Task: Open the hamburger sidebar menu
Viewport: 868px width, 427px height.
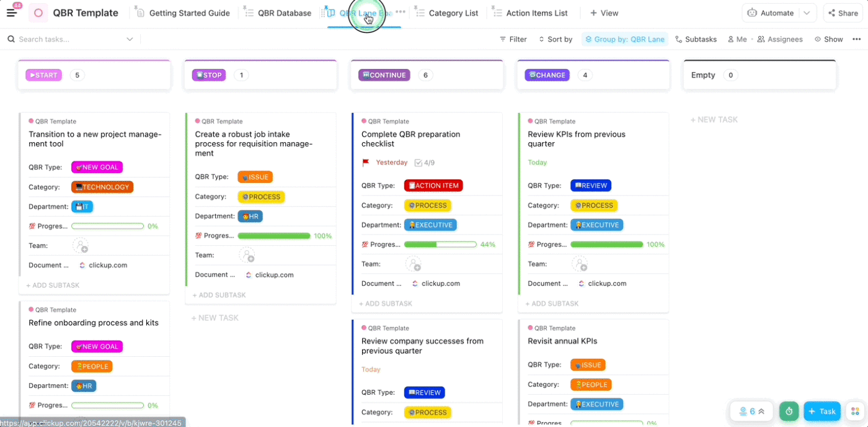Action: tap(12, 13)
